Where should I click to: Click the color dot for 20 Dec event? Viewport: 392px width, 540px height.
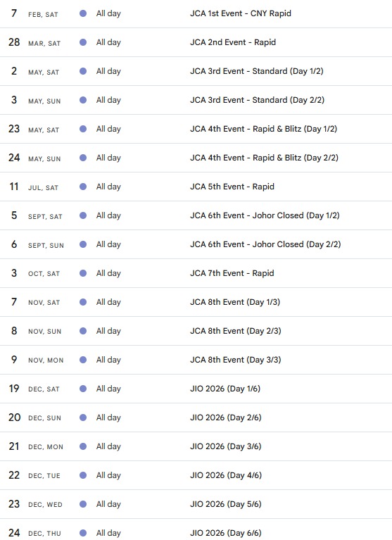[83, 417]
